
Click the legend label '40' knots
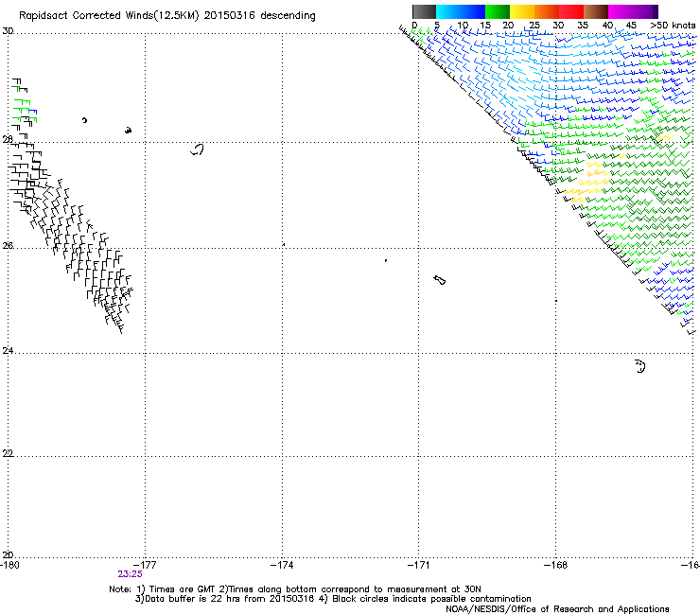(607, 26)
